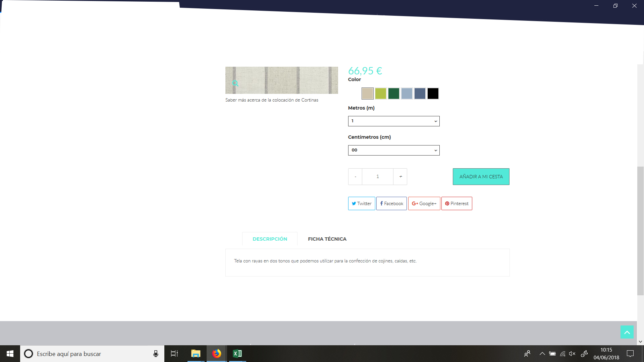This screenshot has width=644, height=362.
Task: Select the beige color swatch
Action: 367,94
